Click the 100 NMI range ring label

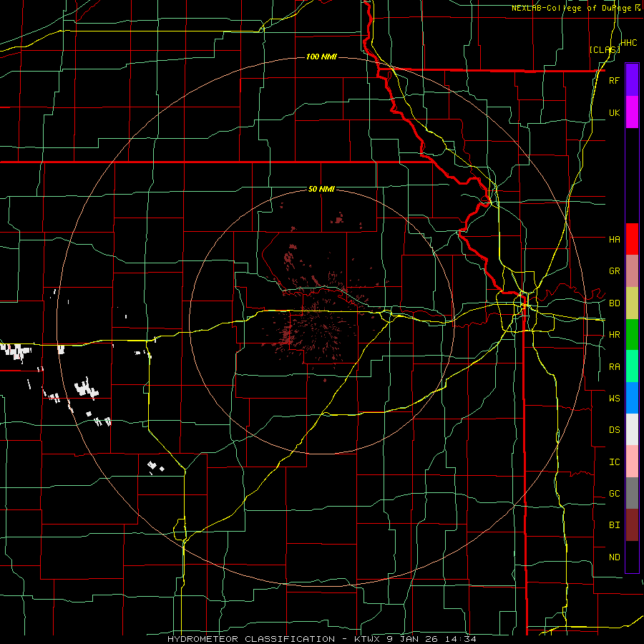(x=321, y=57)
